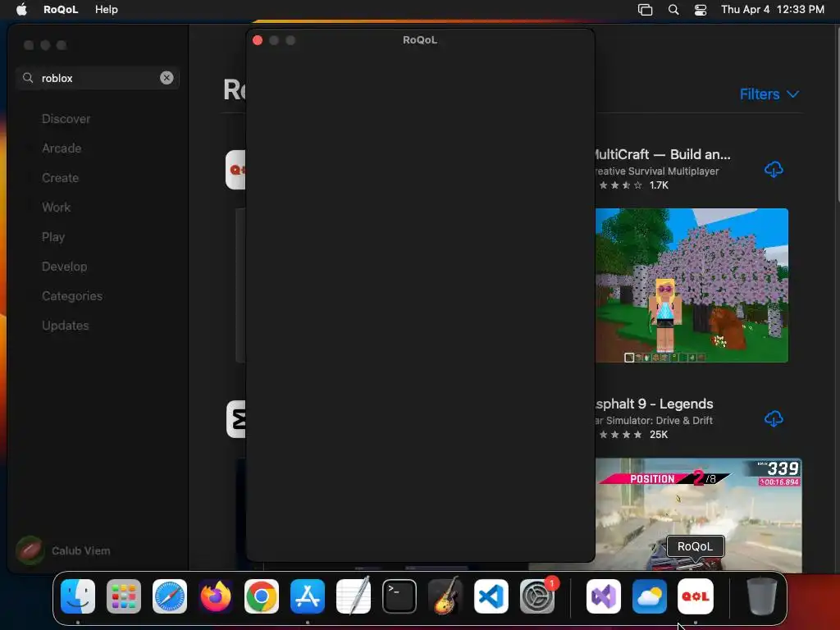
Task: Select Play in App Store sidebar
Action: (53, 237)
